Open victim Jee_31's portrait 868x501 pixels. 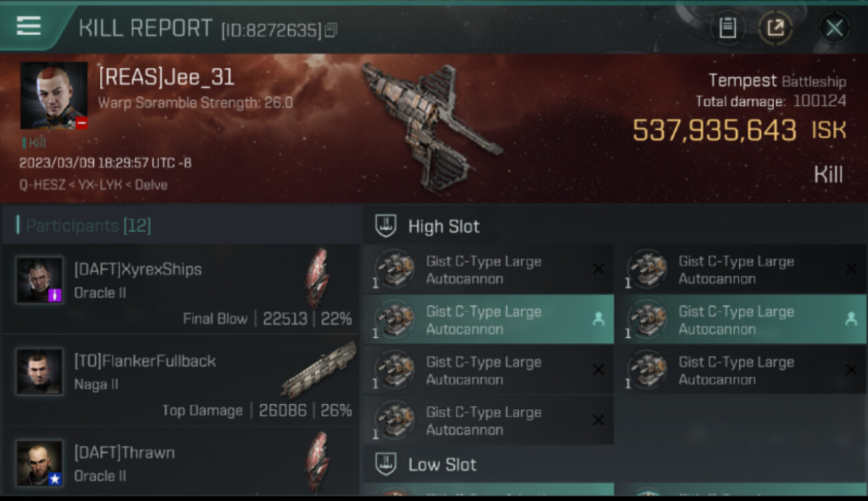pyautogui.click(x=54, y=96)
